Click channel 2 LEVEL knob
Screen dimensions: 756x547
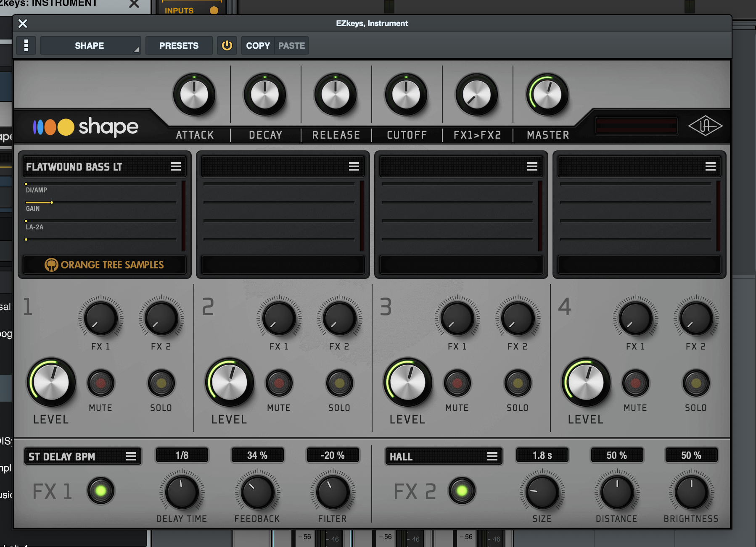230,382
